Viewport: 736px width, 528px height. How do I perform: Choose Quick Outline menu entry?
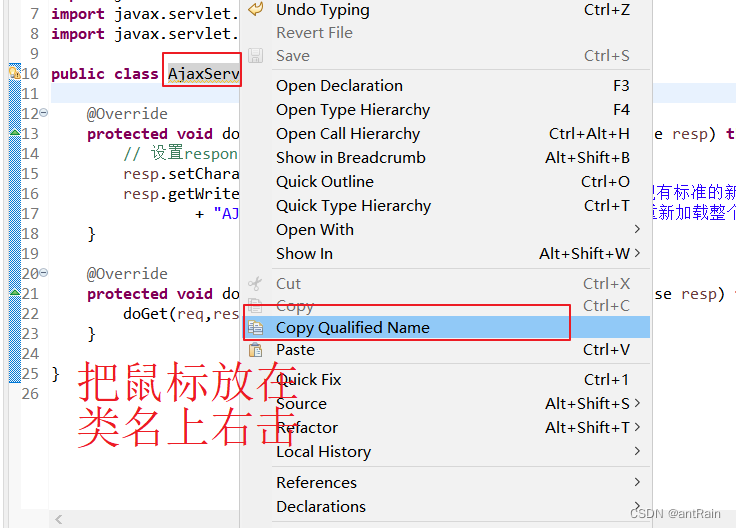pos(446,181)
